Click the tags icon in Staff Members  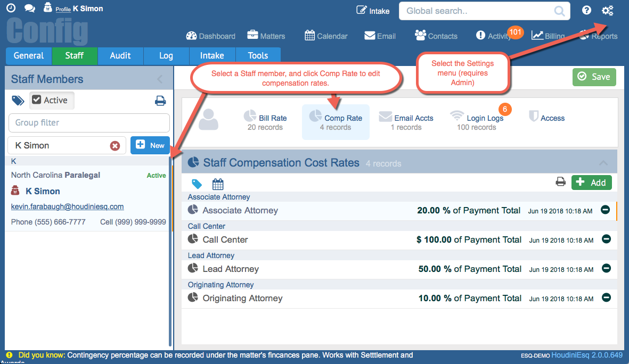(x=18, y=100)
